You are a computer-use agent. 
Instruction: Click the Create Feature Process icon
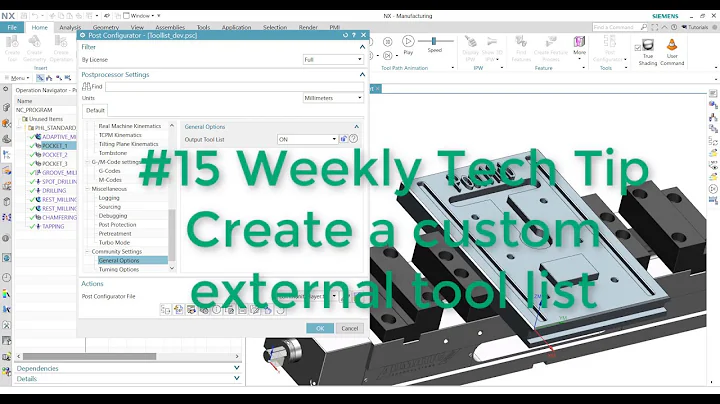coord(551,42)
